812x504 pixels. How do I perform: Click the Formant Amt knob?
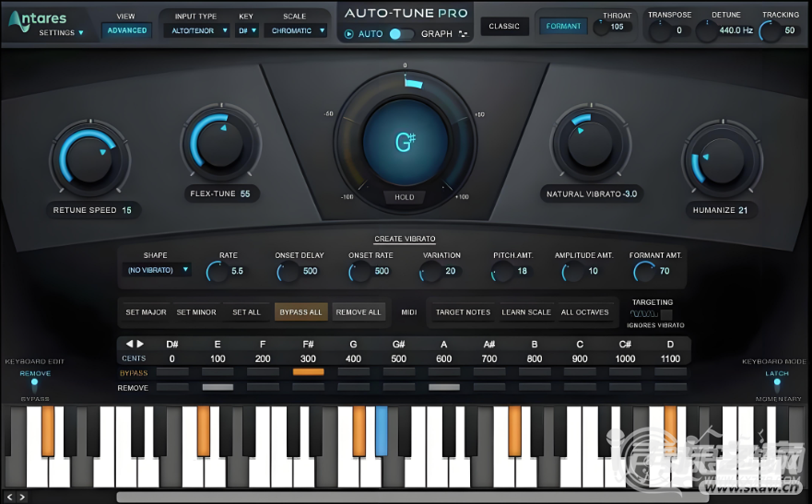tap(643, 272)
